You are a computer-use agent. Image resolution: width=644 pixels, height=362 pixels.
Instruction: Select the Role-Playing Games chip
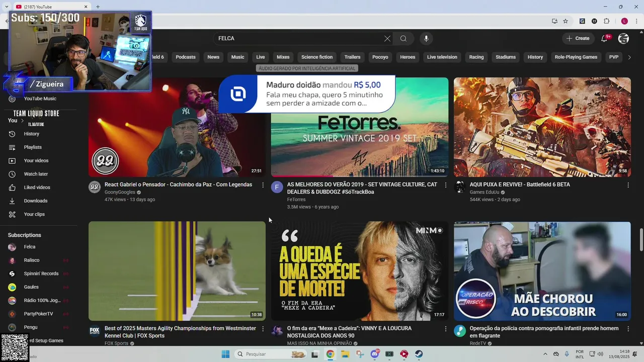point(576,57)
